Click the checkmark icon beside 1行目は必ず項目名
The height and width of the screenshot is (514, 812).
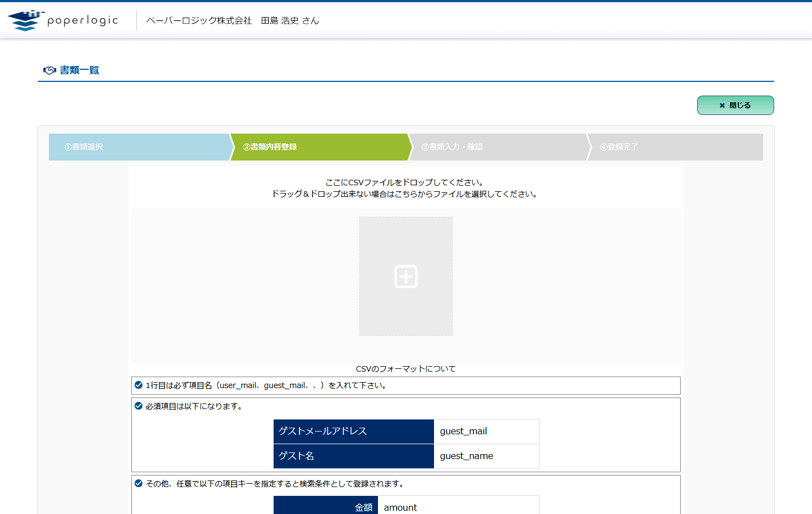(x=138, y=385)
